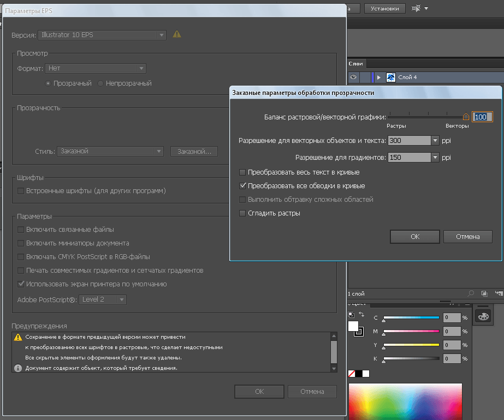Image resolution: width=504 pixels, height=420 pixels.
Task: Click swap fill and stroke arrows icon
Action: [361, 314]
